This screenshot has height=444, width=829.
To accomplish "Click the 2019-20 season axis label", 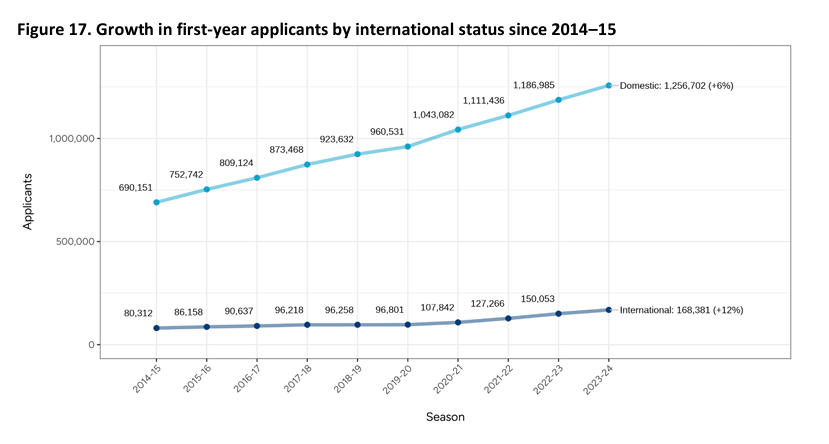I will 398,378.
